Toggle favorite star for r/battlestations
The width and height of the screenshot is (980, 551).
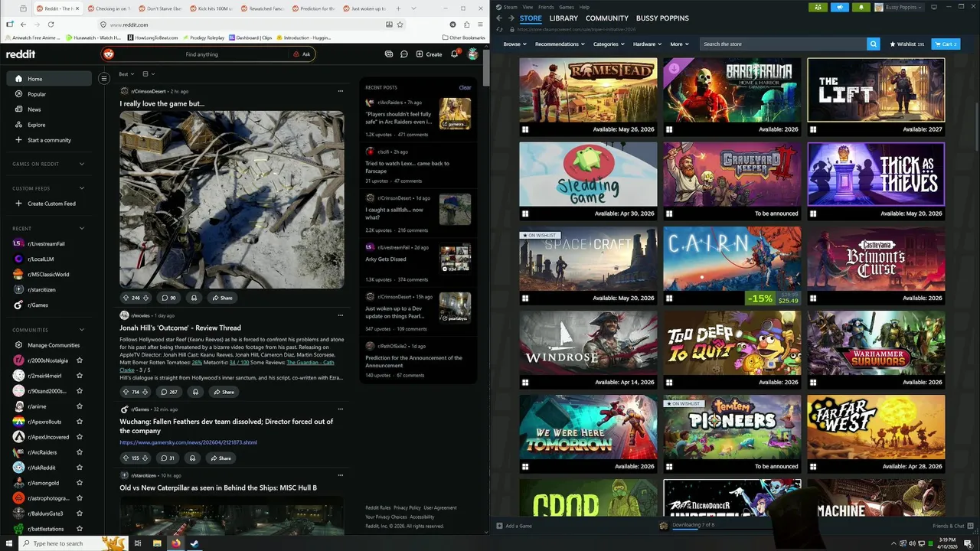click(x=80, y=529)
